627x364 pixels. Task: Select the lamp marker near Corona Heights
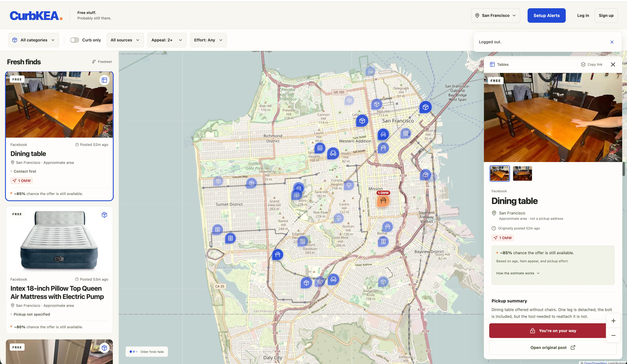point(349,185)
